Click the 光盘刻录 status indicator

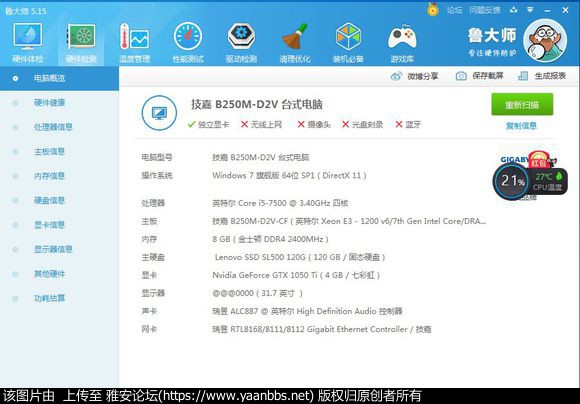click(362, 125)
